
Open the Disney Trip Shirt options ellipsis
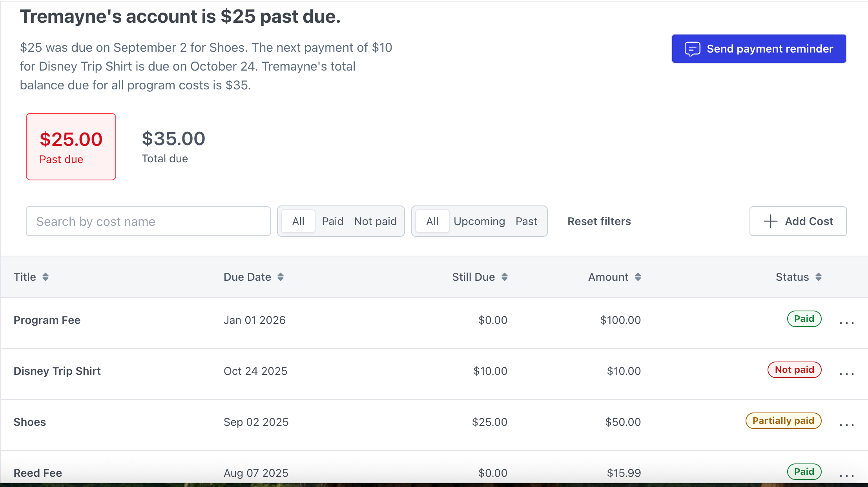point(846,373)
